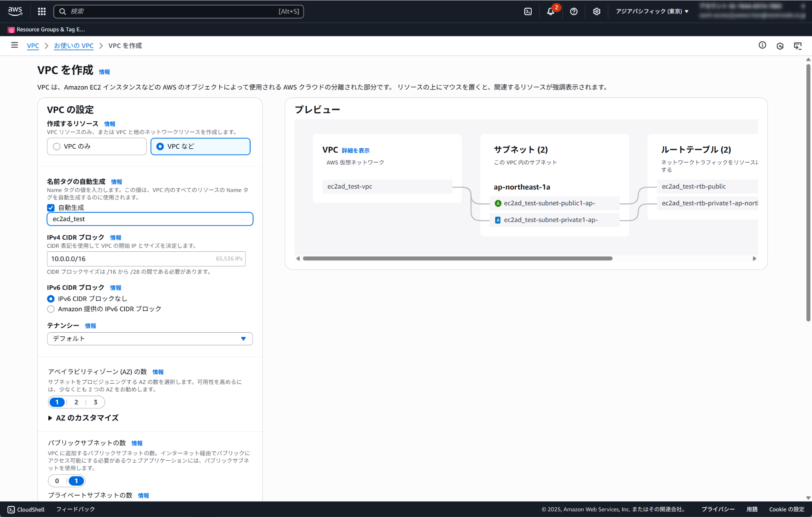Set public subnets count to 0
Image resolution: width=812 pixels, height=517 pixels.
point(57,481)
